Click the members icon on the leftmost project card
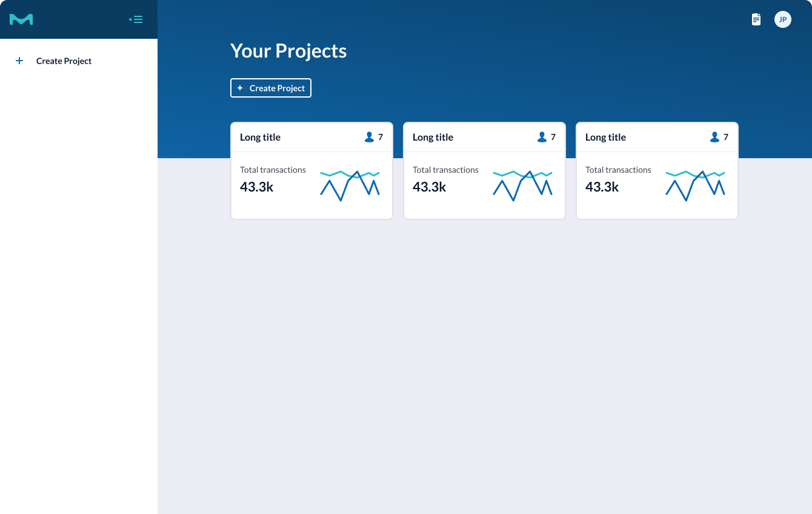 369,137
